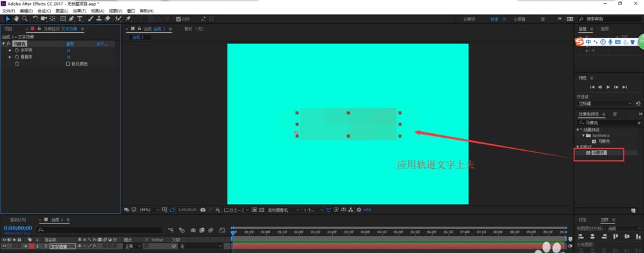Click the exposure value +0.0
Image resolution: width=644 pixels, height=253 pixels.
[x=367, y=209]
